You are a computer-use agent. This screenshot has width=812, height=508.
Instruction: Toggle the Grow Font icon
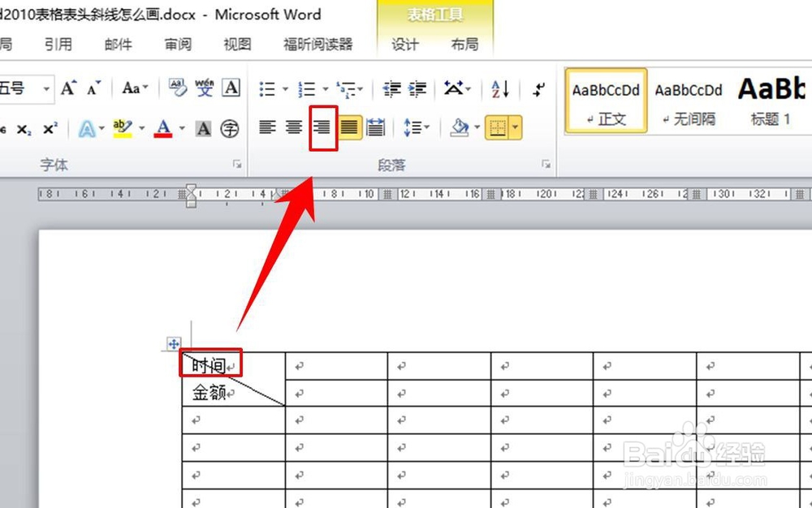pos(69,87)
